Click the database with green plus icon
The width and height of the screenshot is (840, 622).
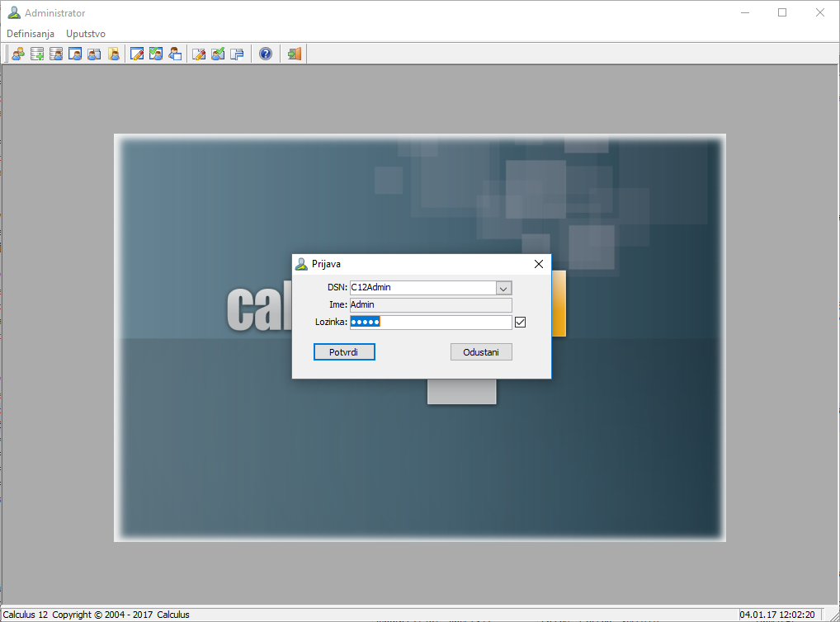coord(36,54)
